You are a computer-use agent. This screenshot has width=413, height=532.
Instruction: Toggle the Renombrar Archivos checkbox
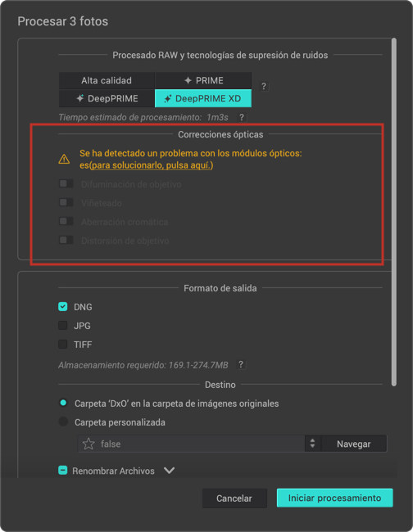pos(63,471)
